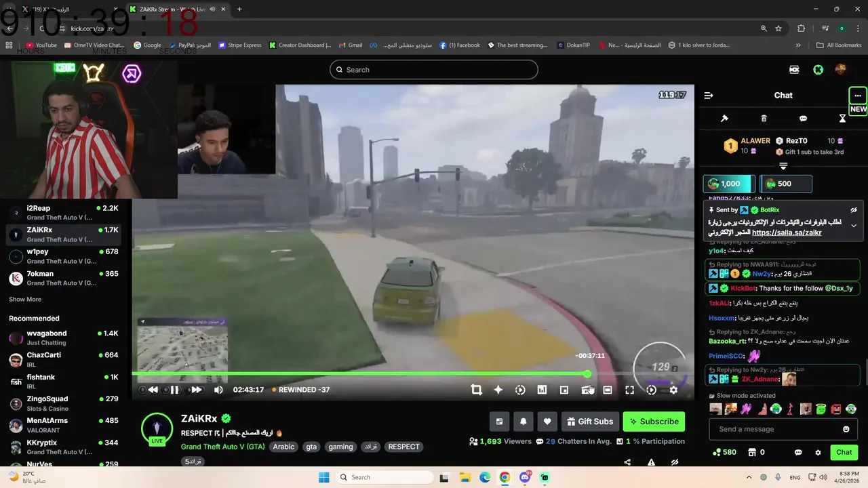Click the hourglass slow mode icon
This screenshot has height=488, width=868.
842,119
